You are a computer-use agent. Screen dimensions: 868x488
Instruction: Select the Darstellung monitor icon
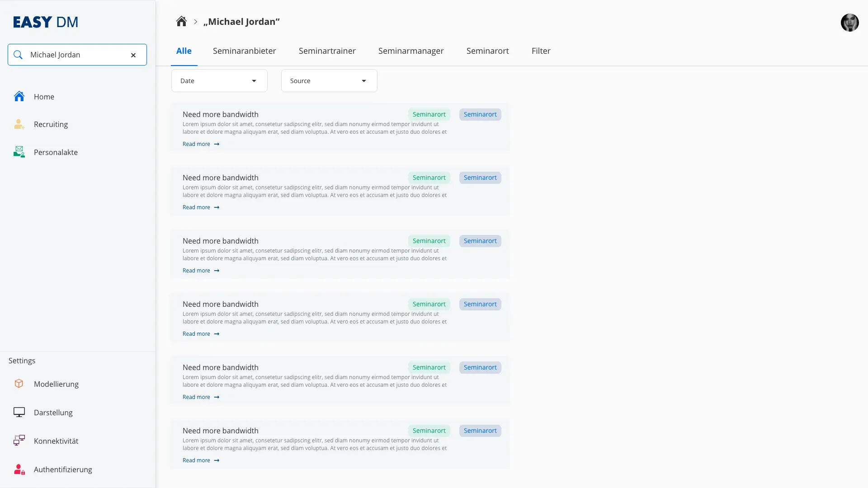19,412
